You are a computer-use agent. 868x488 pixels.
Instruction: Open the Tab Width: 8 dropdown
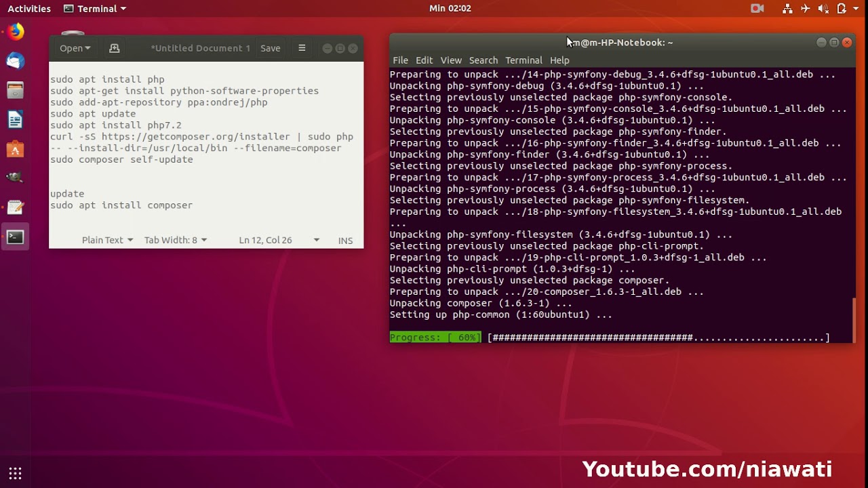[176, 240]
